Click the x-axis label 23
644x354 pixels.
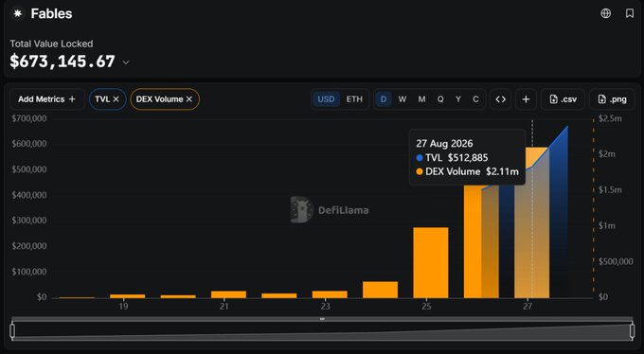[x=325, y=307]
